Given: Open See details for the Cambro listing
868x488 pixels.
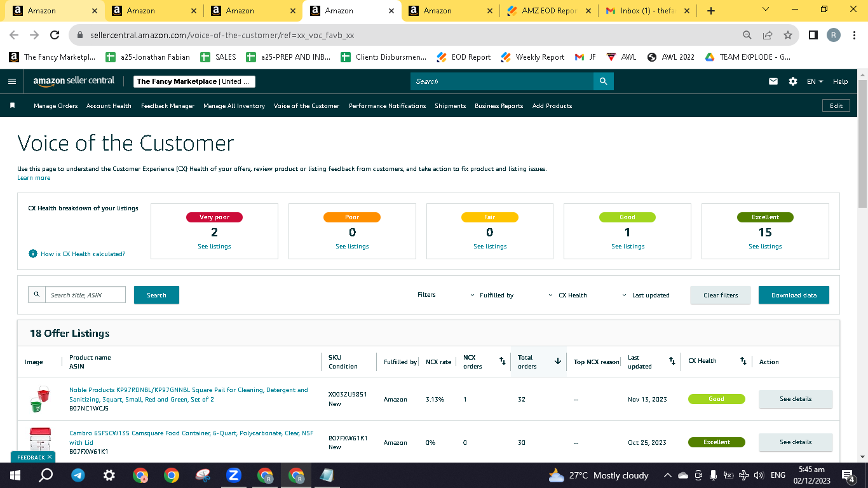Looking at the screenshot, I should click(796, 442).
